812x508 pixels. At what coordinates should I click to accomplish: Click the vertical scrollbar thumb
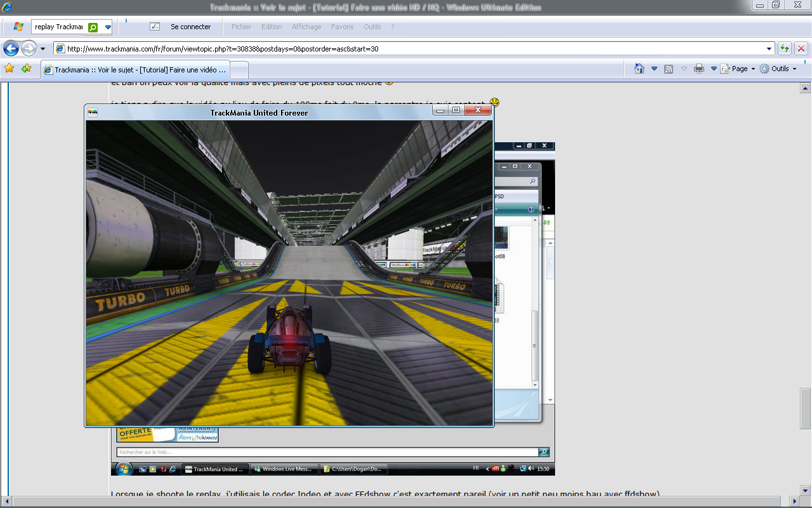click(x=806, y=409)
